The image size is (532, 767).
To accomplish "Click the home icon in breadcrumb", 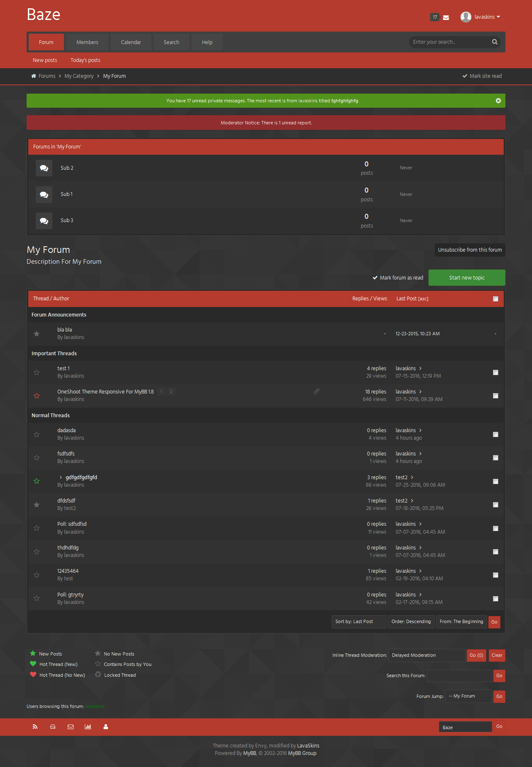I will (x=34, y=76).
